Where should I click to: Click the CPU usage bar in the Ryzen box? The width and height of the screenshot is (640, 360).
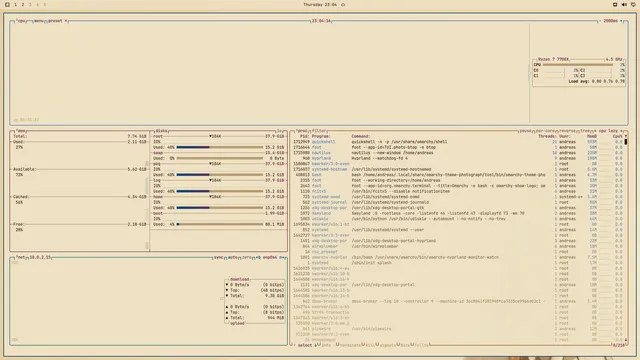pyautogui.click(x=578, y=64)
